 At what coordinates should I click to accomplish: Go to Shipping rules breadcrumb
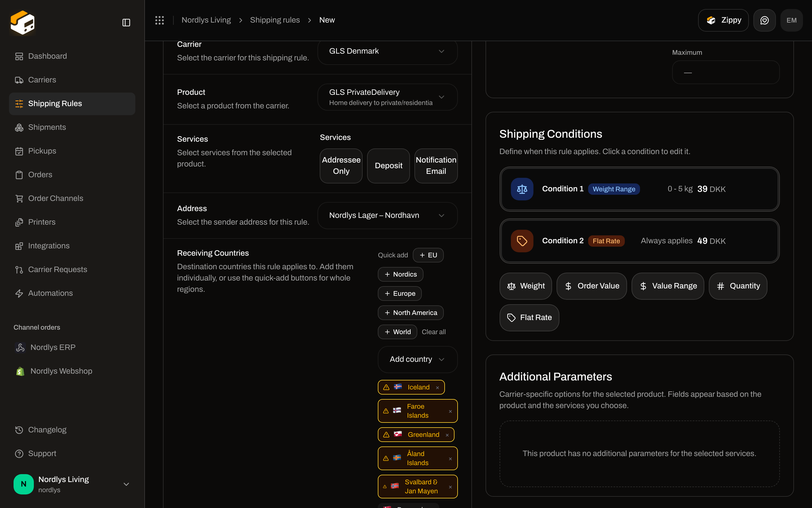click(x=275, y=20)
